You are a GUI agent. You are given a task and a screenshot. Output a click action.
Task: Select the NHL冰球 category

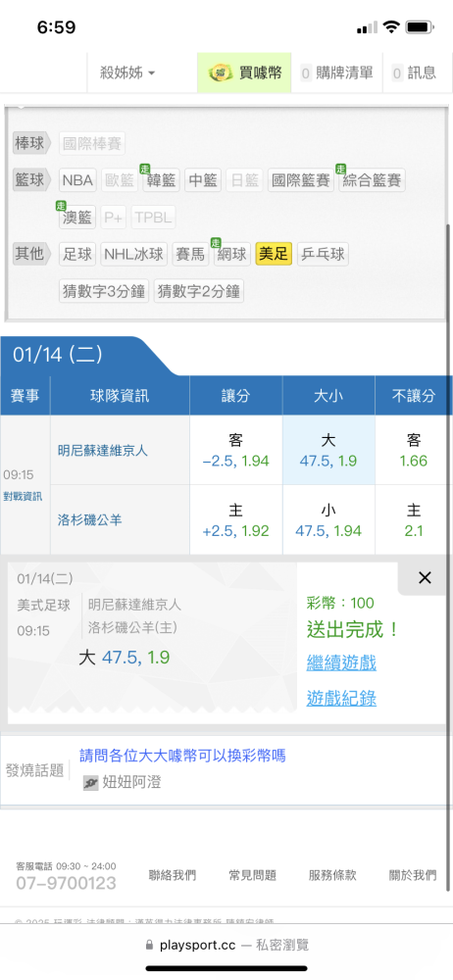click(134, 255)
